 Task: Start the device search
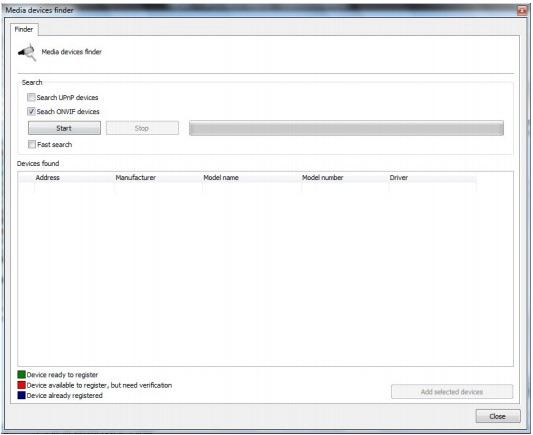64,128
